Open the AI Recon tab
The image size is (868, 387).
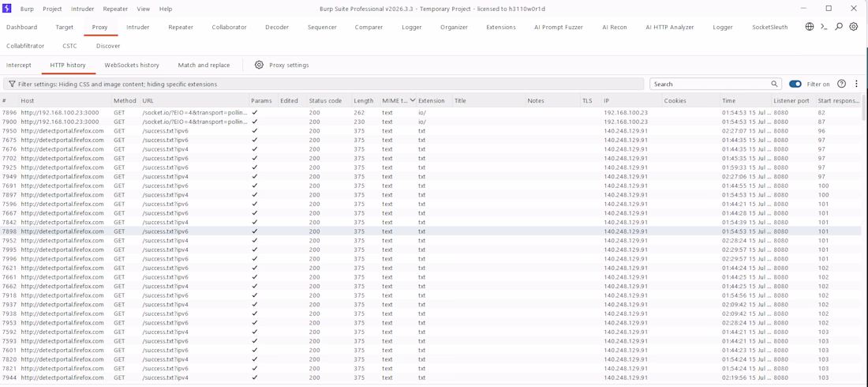click(x=615, y=27)
